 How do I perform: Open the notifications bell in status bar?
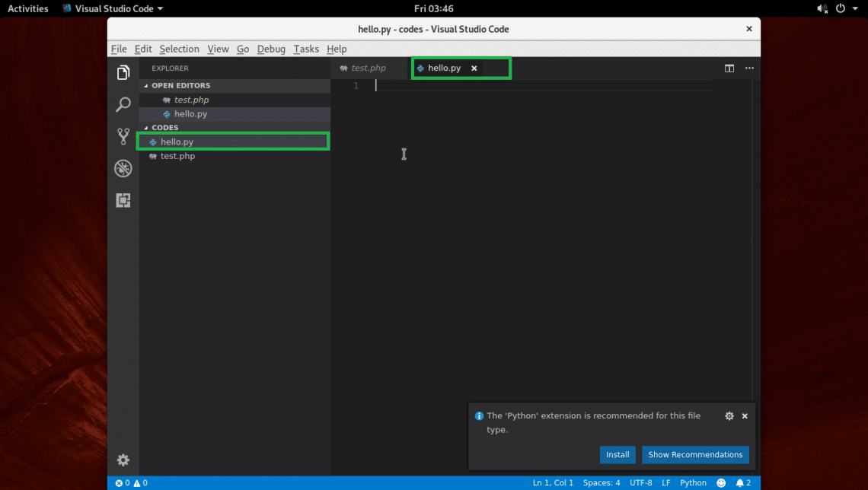742,483
